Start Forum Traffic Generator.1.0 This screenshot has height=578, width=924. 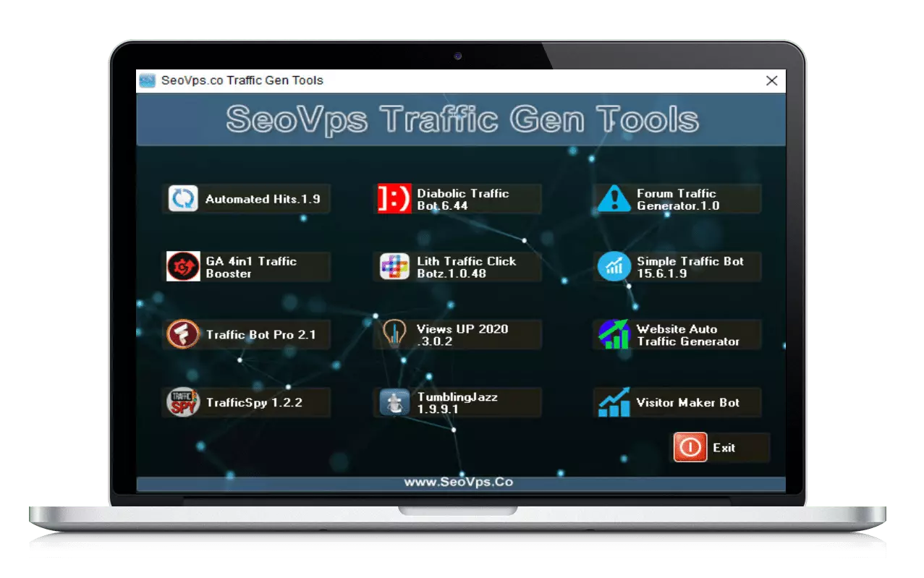(x=677, y=198)
